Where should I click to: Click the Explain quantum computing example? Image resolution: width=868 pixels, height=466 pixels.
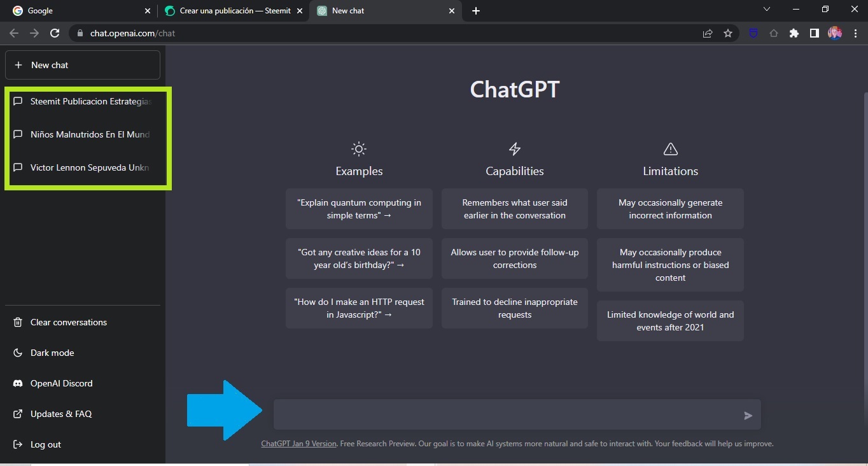[x=359, y=209]
